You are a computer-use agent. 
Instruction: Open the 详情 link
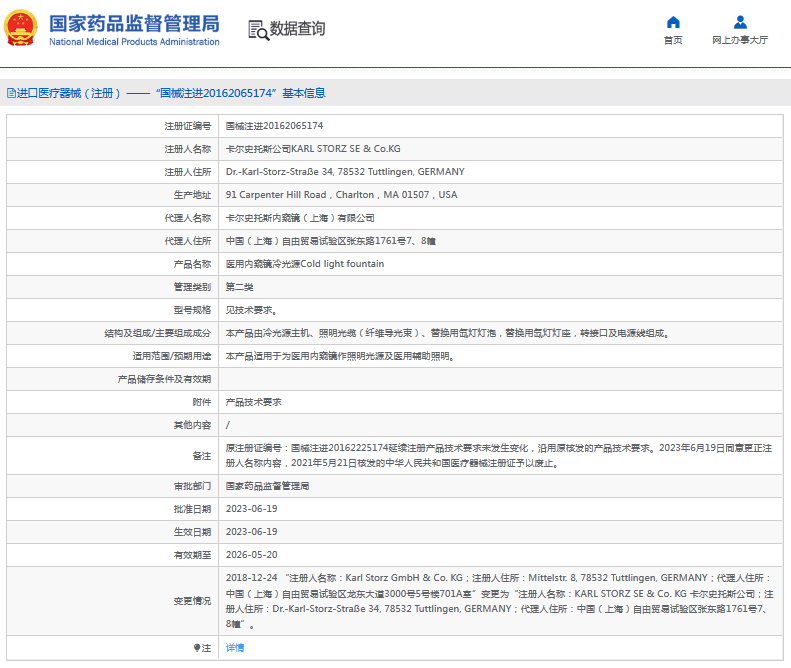pos(234,648)
